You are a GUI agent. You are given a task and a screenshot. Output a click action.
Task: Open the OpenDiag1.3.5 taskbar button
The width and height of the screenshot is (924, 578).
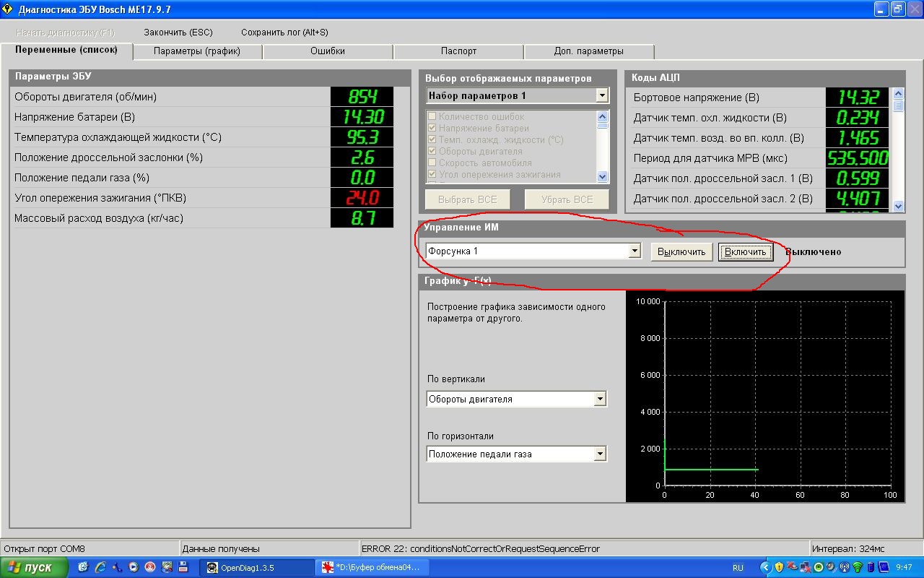tap(256, 567)
